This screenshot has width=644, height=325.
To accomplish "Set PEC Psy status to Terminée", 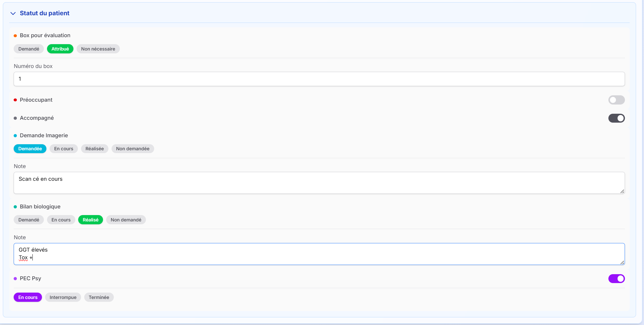I will click(99, 297).
